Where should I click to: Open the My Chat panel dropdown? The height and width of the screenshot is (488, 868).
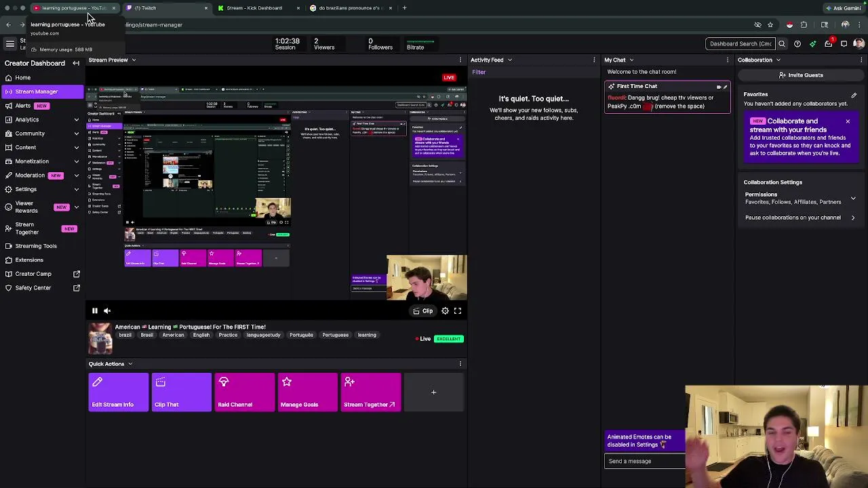(632, 60)
